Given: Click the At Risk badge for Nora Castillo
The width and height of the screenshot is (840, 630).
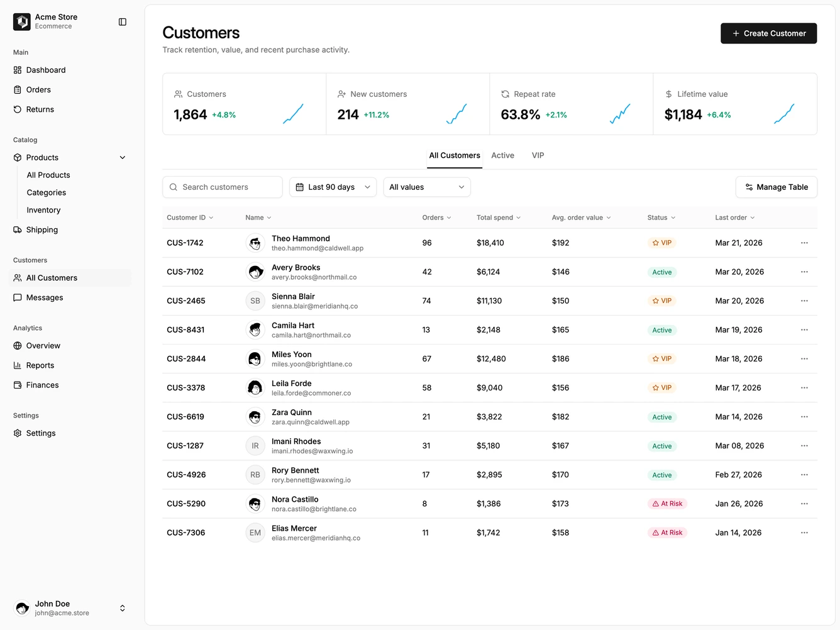Looking at the screenshot, I should [667, 504].
